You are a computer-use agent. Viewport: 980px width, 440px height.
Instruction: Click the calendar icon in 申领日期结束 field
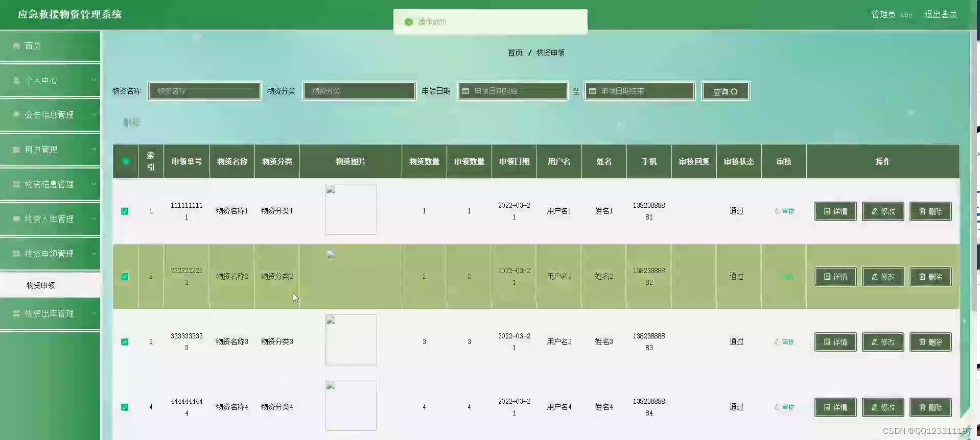point(592,91)
